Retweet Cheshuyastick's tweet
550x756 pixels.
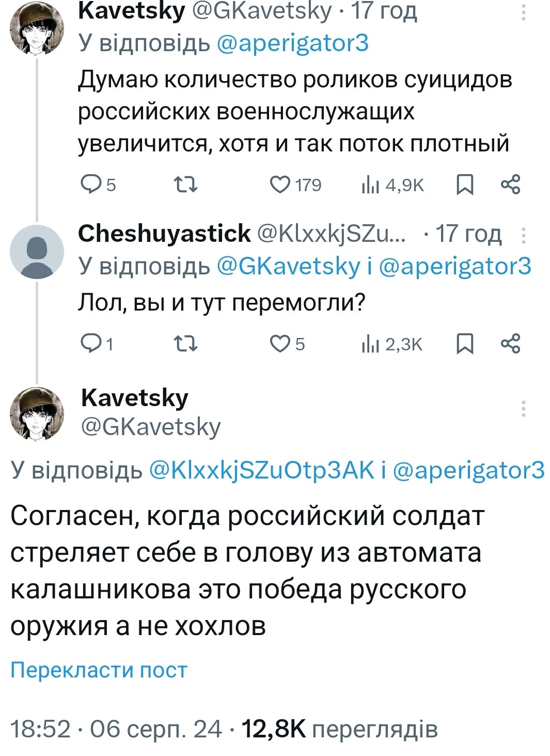point(185,344)
